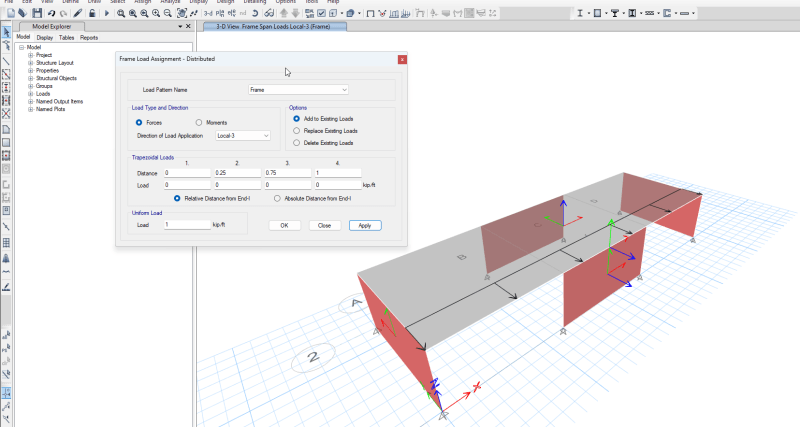Click Apply button in dialog

(x=365, y=225)
